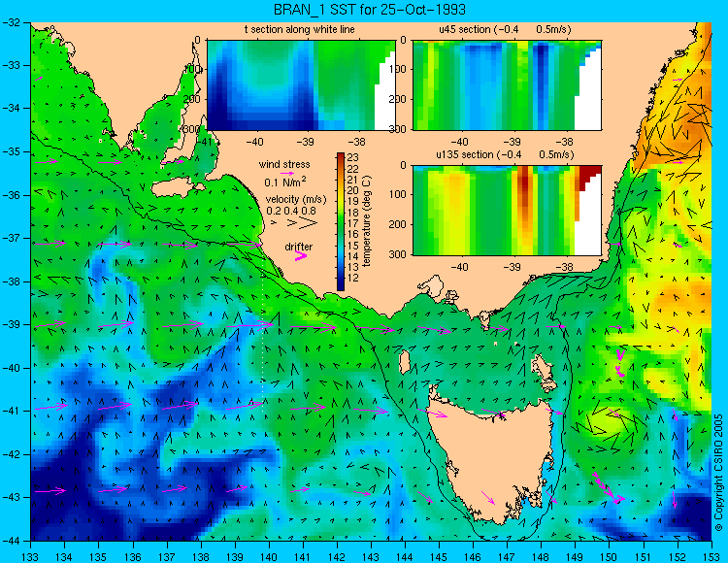Click the '0.1 N/m²' legend value
Image resolution: width=728 pixels, height=563 pixels.
point(285,182)
